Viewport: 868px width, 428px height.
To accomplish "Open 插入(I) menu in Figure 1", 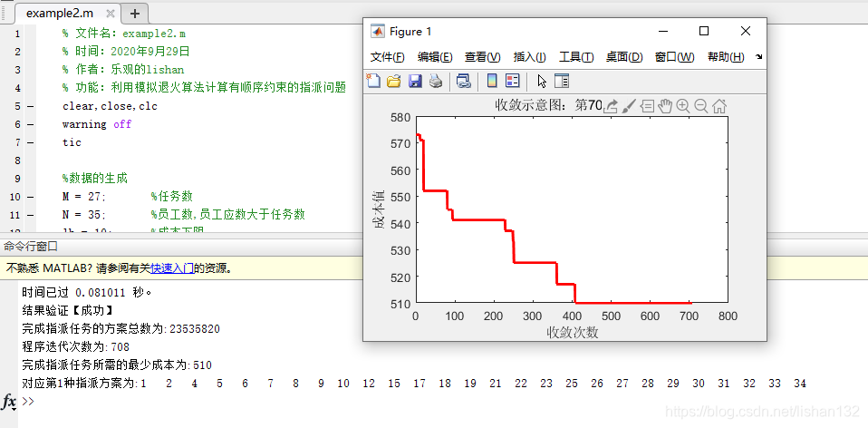I will click(530, 57).
